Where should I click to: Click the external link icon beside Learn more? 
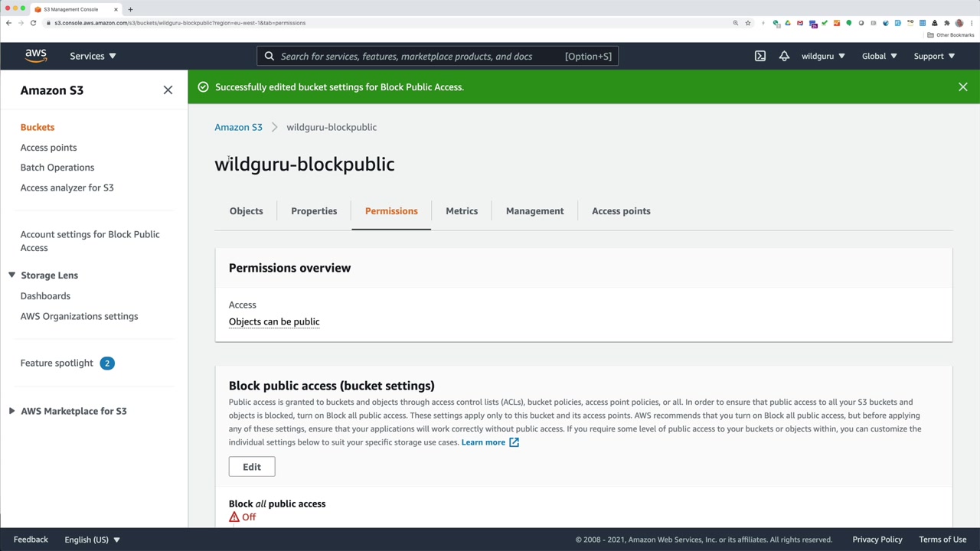pos(514,442)
